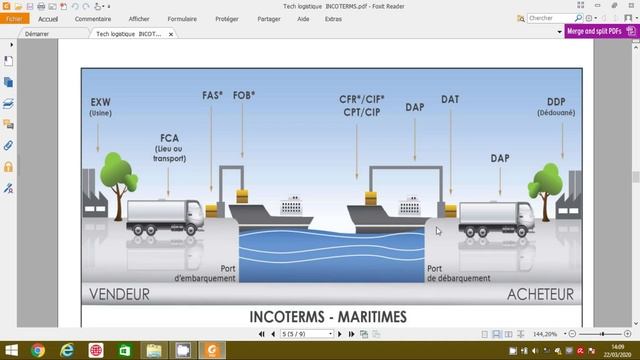Open the Pages thumbnails panel
Viewport: 640px width, 360px height.
click(8, 82)
